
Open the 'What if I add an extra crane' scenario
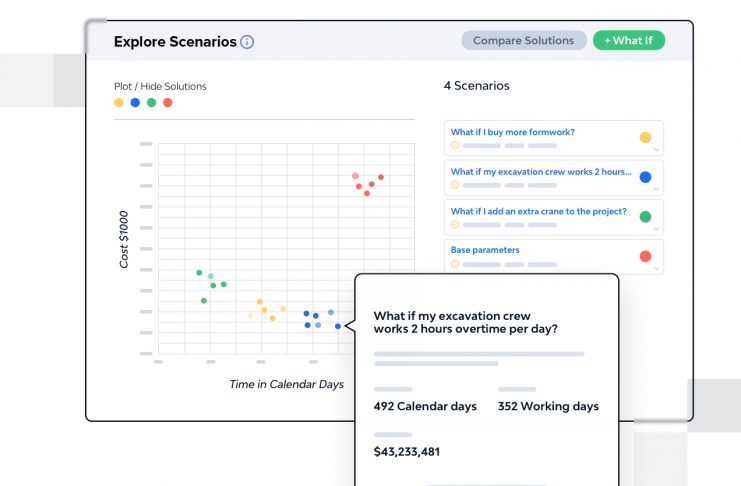pos(538,211)
